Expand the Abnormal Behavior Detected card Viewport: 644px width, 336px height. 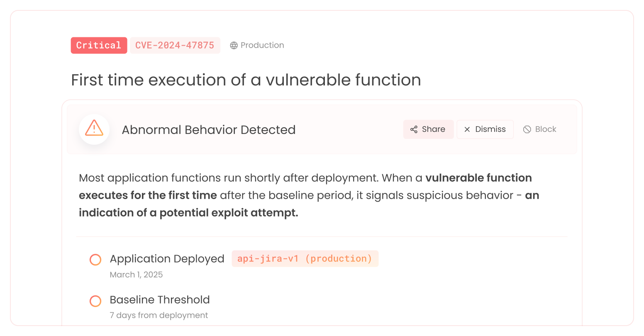point(208,129)
